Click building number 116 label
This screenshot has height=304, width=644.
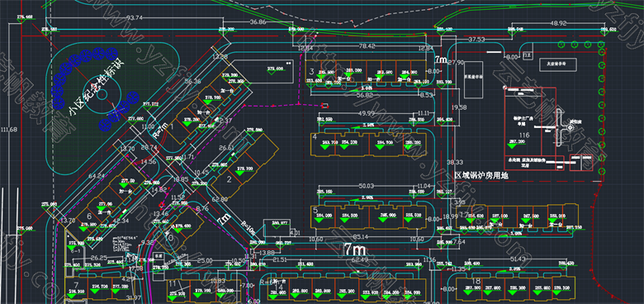coord(524,135)
